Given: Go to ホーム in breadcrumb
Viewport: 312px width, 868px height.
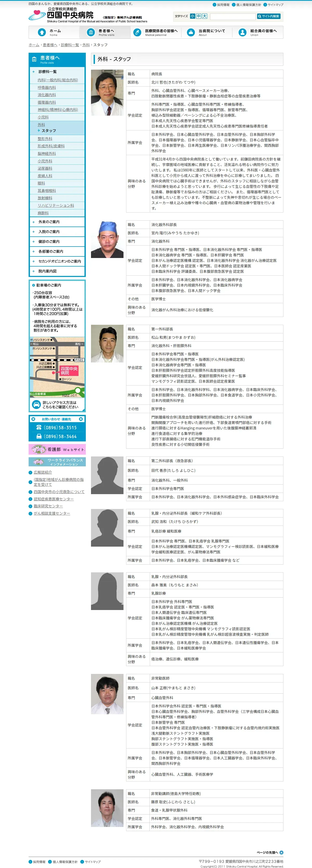Looking at the screenshot, I should click(x=34, y=45).
